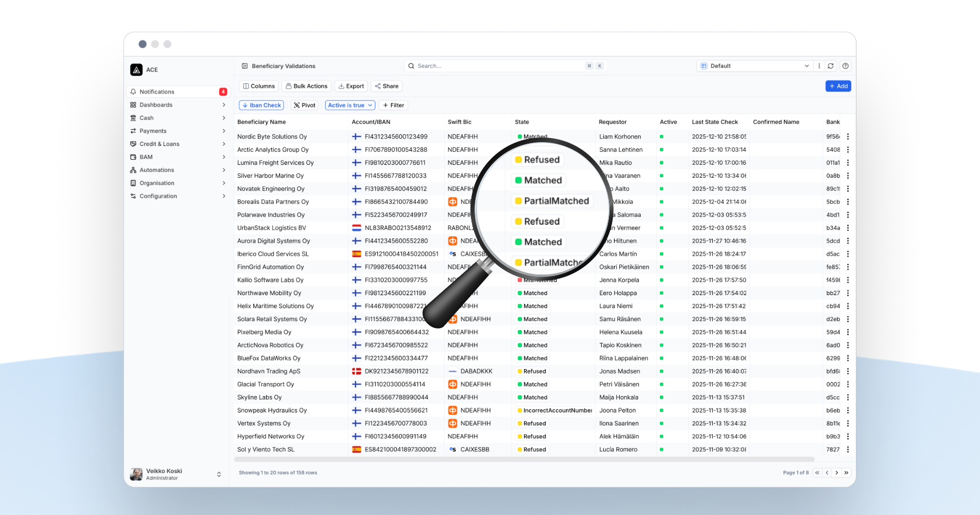This screenshot has height=515, width=980.
Task: Click active indicator in Lucía Romero row
Action: (x=661, y=450)
